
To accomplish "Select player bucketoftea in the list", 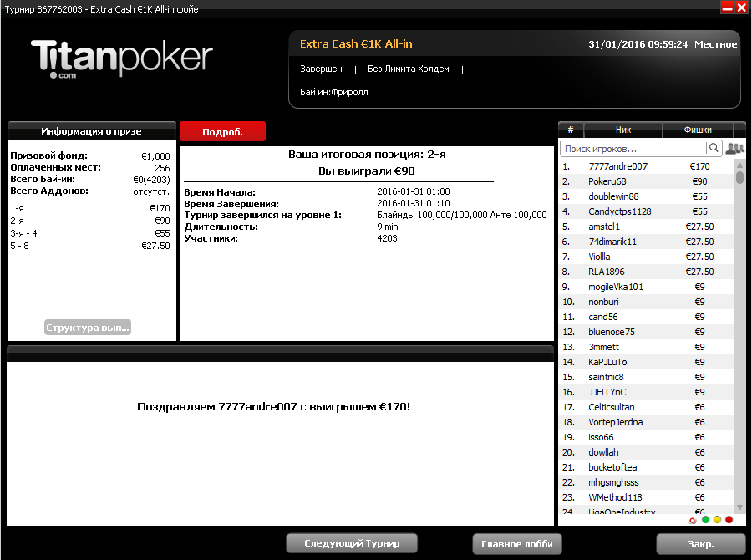I will click(x=646, y=467).
